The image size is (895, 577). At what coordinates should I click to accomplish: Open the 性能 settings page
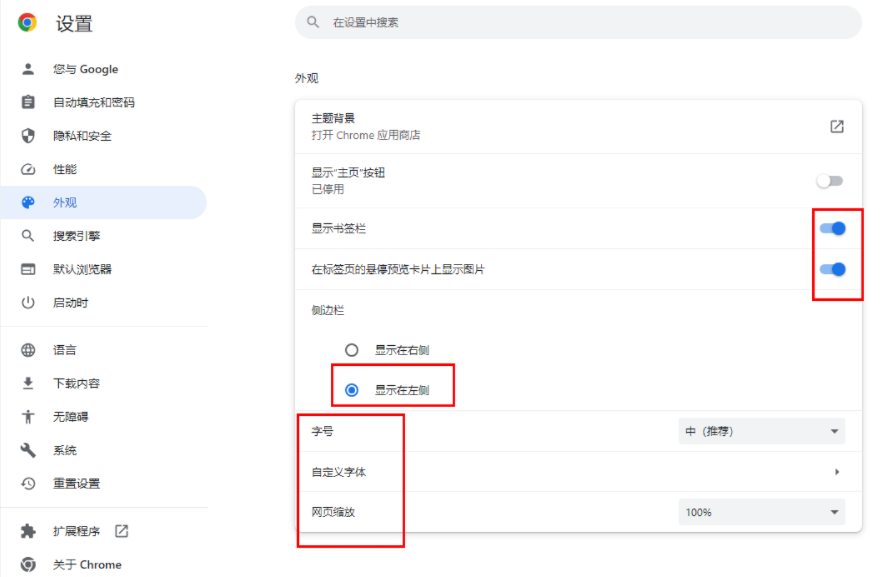pos(104,170)
